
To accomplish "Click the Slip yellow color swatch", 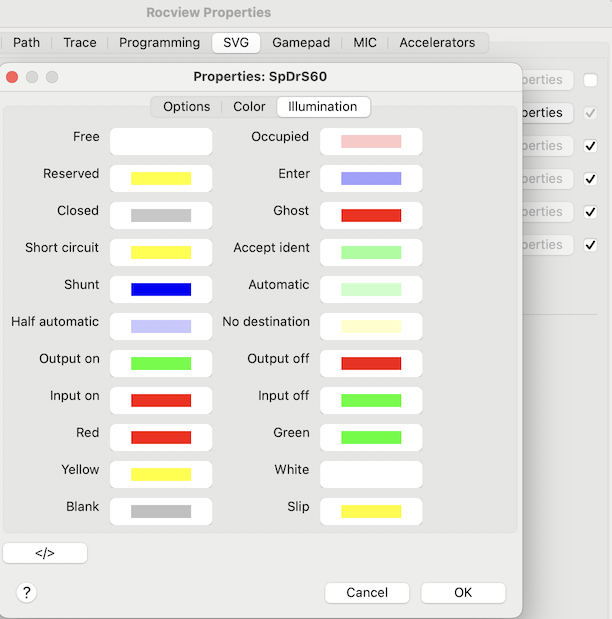I will [371, 512].
